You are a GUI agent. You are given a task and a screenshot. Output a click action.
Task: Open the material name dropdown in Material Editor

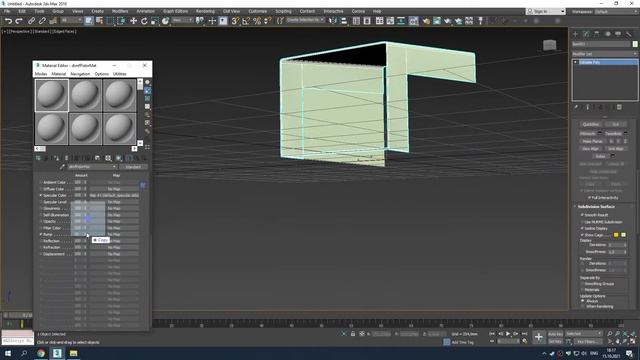click(x=92, y=167)
